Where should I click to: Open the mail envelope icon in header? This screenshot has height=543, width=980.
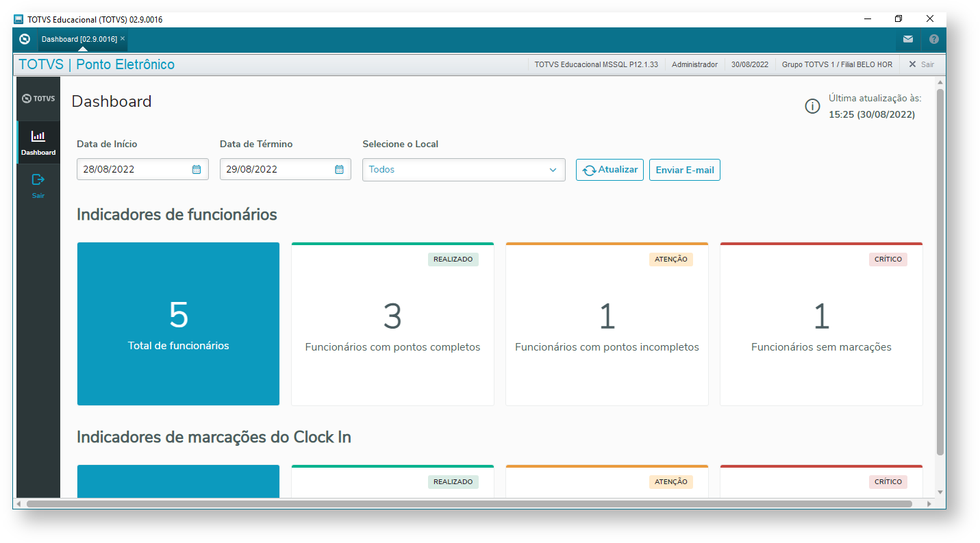(907, 39)
